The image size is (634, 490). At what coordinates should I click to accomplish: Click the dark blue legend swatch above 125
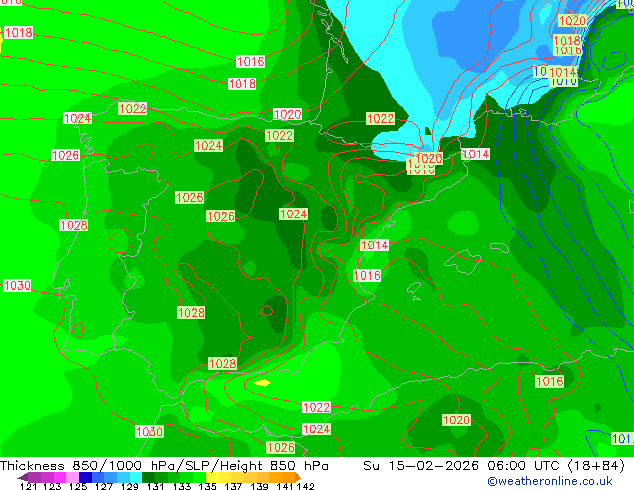point(85,477)
